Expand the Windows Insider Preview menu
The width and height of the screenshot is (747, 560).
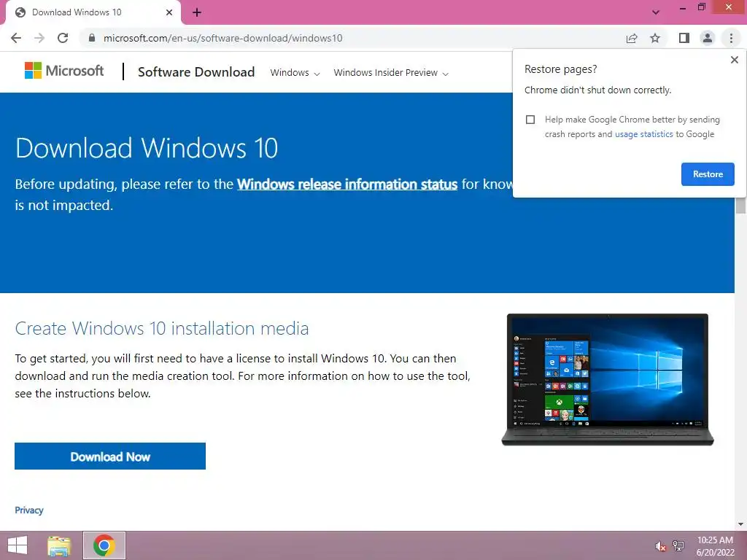pyautogui.click(x=391, y=73)
